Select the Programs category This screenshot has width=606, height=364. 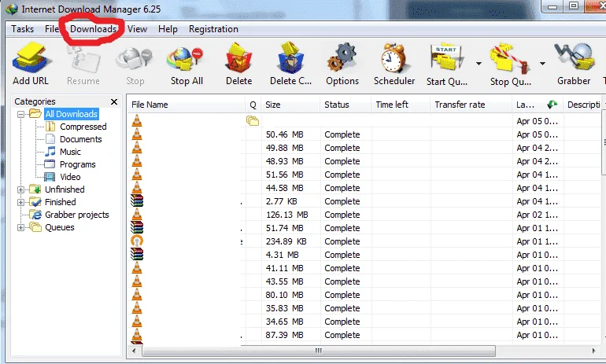(x=77, y=164)
